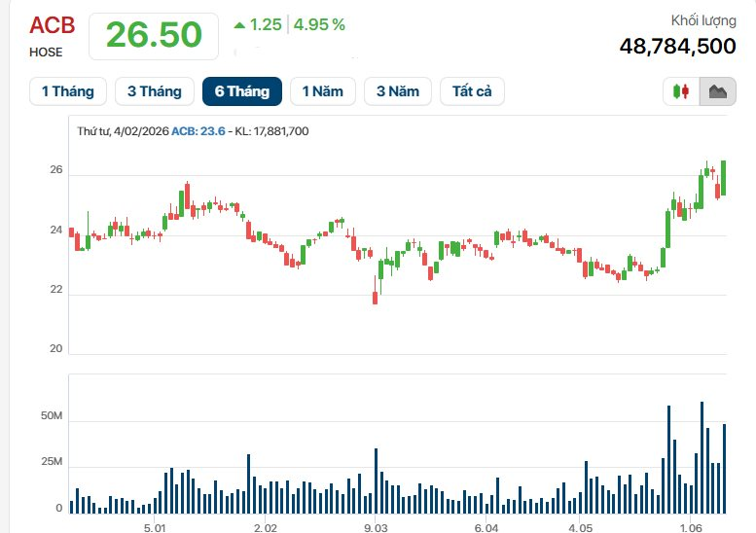Click the green up-arrow change indicator
This screenshot has width=756, height=533.
239,25
